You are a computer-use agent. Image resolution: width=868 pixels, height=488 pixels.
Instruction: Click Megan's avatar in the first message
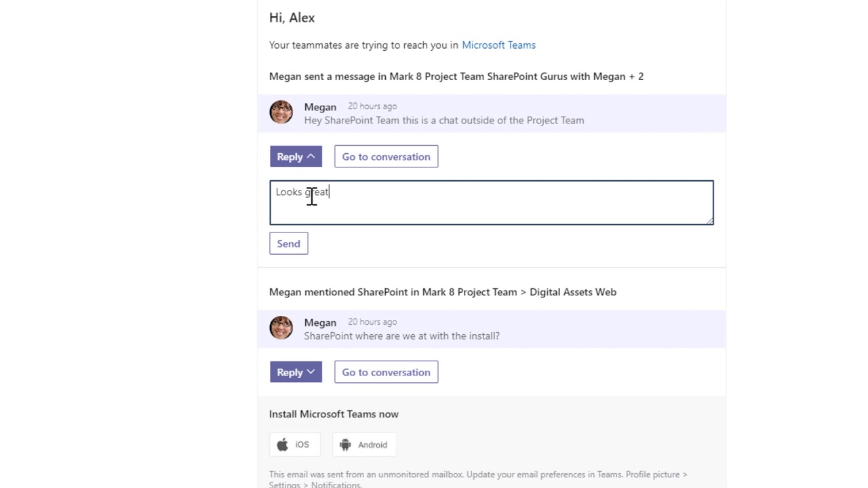tap(281, 113)
